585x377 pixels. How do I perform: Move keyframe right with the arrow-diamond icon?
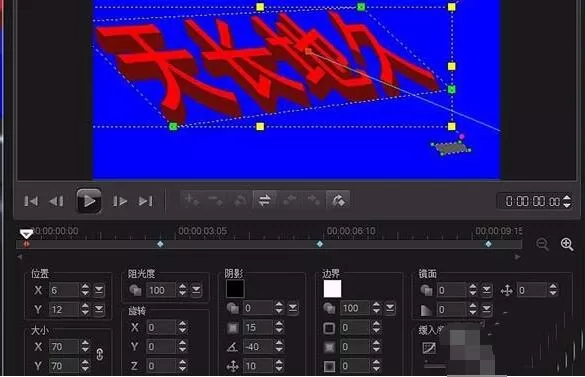(x=313, y=200)
